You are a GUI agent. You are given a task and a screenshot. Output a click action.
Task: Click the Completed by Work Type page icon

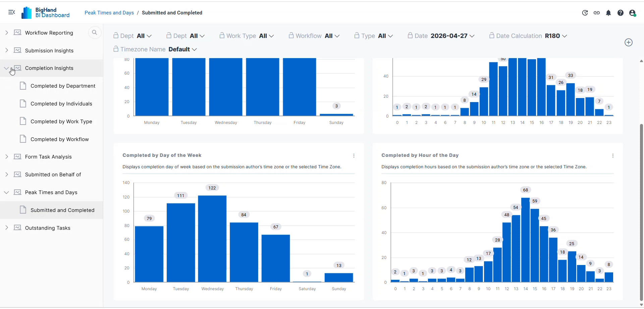coord(23,121)
